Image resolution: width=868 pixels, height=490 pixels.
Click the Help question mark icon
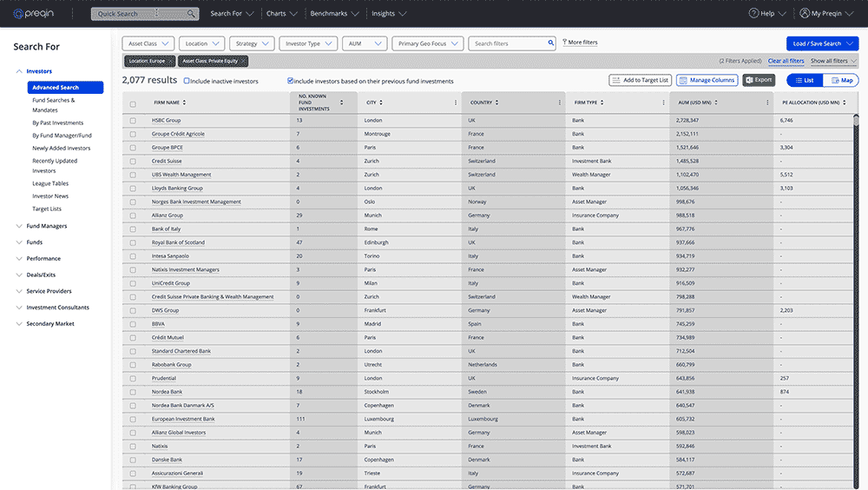point(753,13)
